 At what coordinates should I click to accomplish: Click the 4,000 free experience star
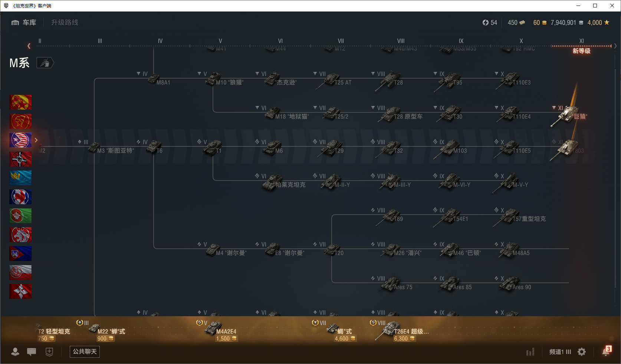[598, 23]
